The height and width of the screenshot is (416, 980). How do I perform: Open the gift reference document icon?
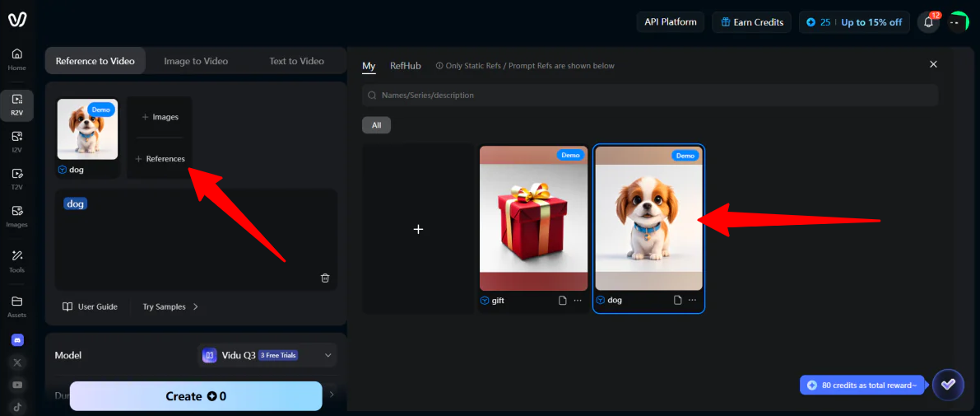563,301
